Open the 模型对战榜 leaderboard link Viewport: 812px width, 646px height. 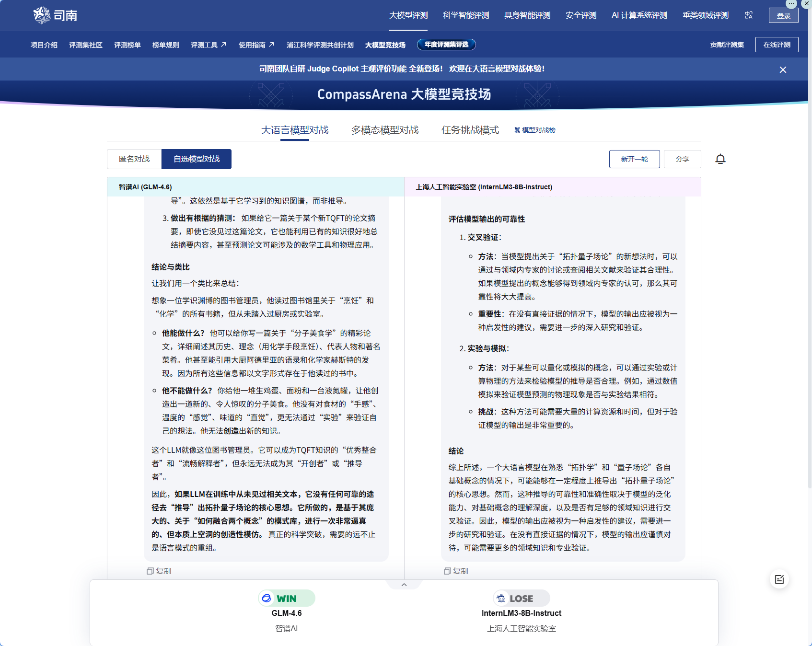pyautogui.click(x=535, y=130)
